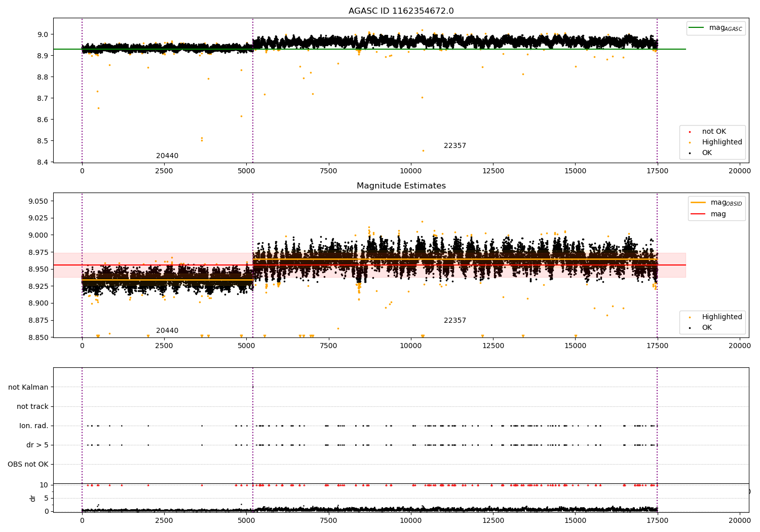Click the 9.050 y-axis tick label
Screen dimensions: 760x532
pyautogui.click(x=39, y=201)
